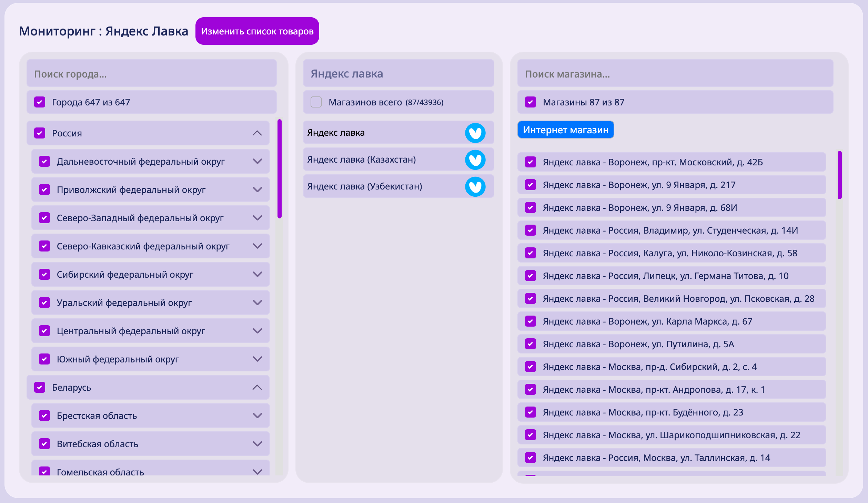Toggle the Магазинов всего checkbox
The height and width of the screenshot is (503, 868).
pos(316,102)
